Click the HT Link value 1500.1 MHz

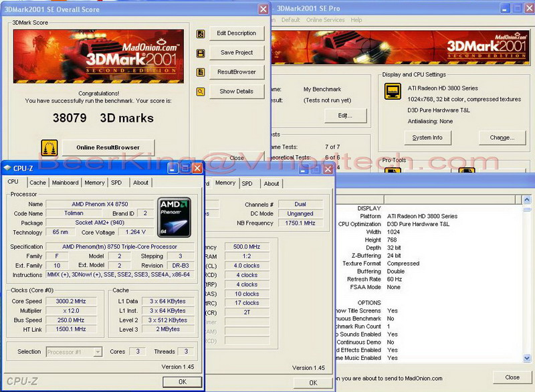coord(71,329)
